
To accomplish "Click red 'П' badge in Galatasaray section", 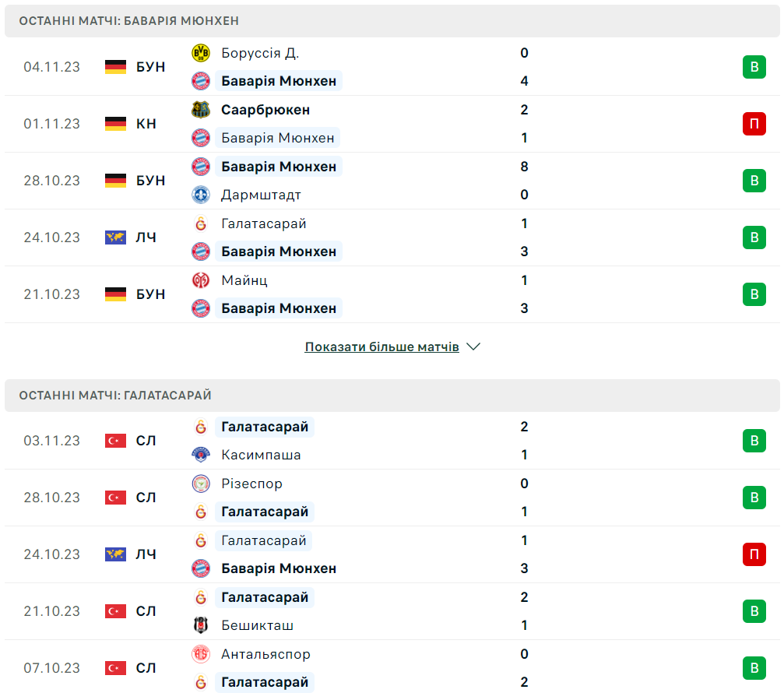I will pyautogui.click(x=754, y=554).
